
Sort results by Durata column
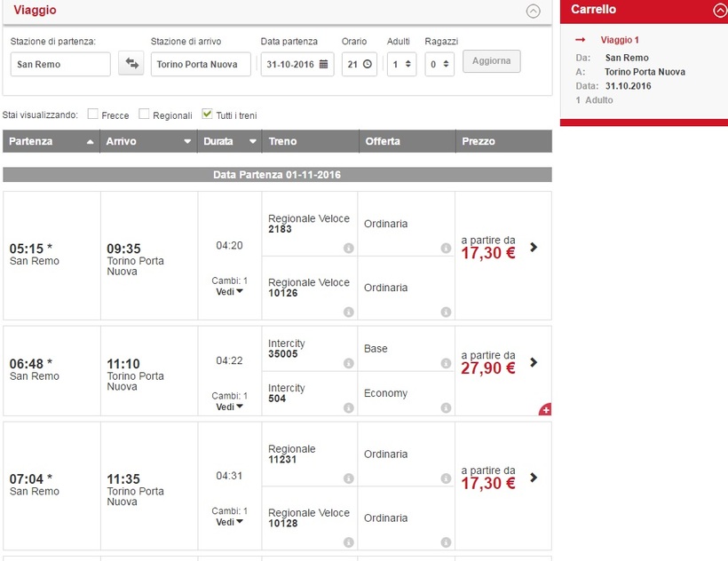point(229,141)
